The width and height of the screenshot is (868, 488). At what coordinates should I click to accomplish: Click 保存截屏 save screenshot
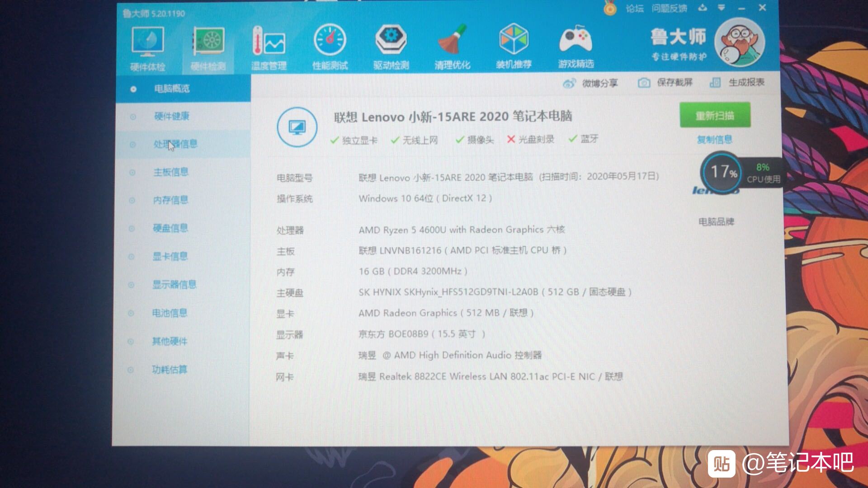665,82
